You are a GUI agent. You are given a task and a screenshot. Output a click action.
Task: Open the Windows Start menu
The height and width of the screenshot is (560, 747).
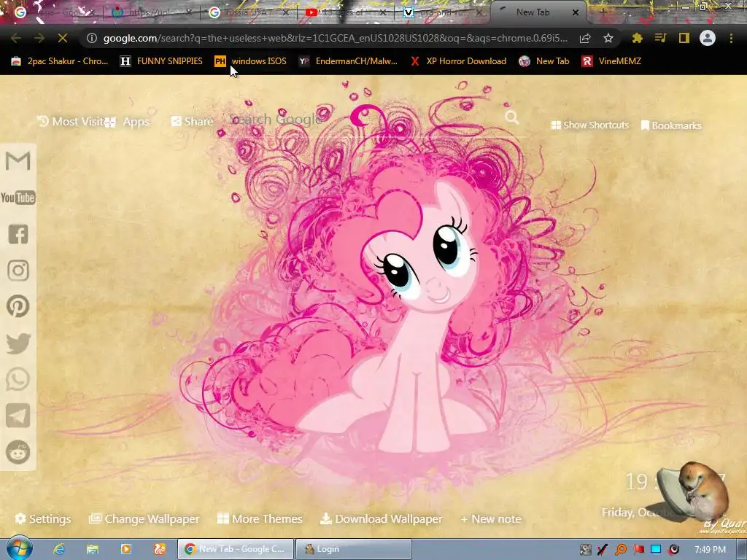point(19,548)
